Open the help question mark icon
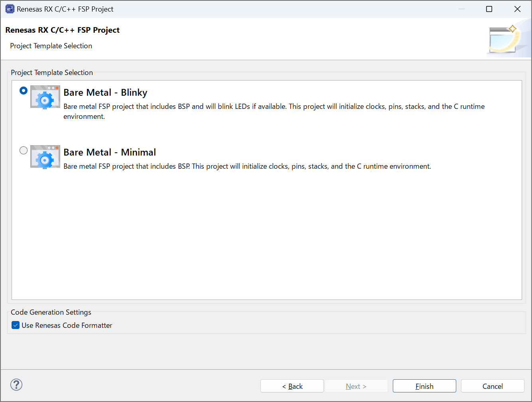This screenshot has width=532, height=402. [16, 385]
